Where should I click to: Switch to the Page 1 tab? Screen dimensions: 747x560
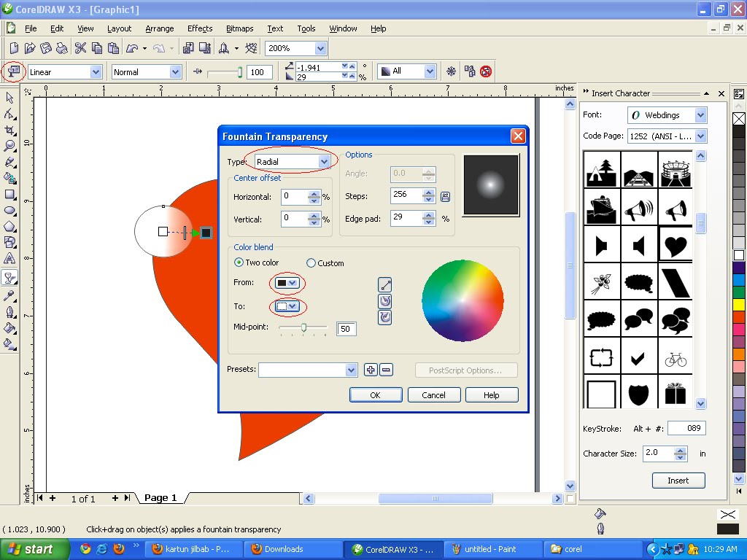click(160, 497)
